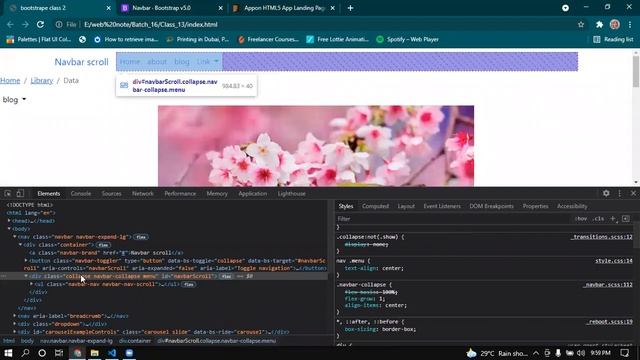Click the Filter field in Styles

click(x=452, y=219)
